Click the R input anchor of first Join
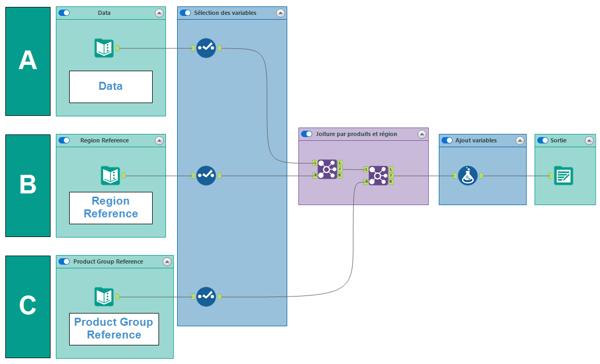This screenshot has height=364, width=600. 315,175
